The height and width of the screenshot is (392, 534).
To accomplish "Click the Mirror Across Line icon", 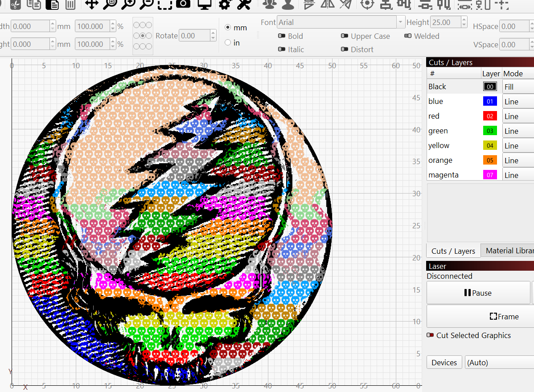I will [345, 4].
